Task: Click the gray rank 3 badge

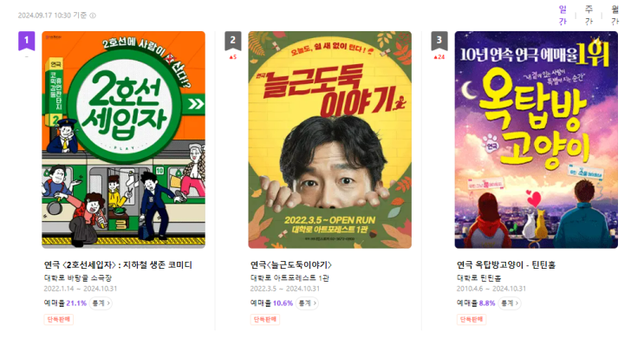Action: tap(439, 41)
